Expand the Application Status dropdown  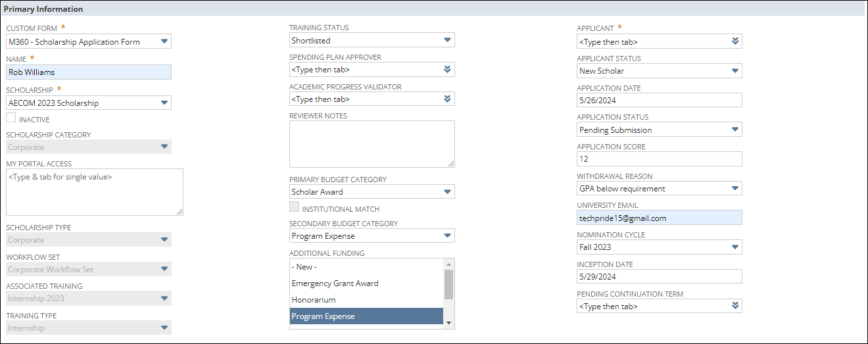tap(735, 130)
